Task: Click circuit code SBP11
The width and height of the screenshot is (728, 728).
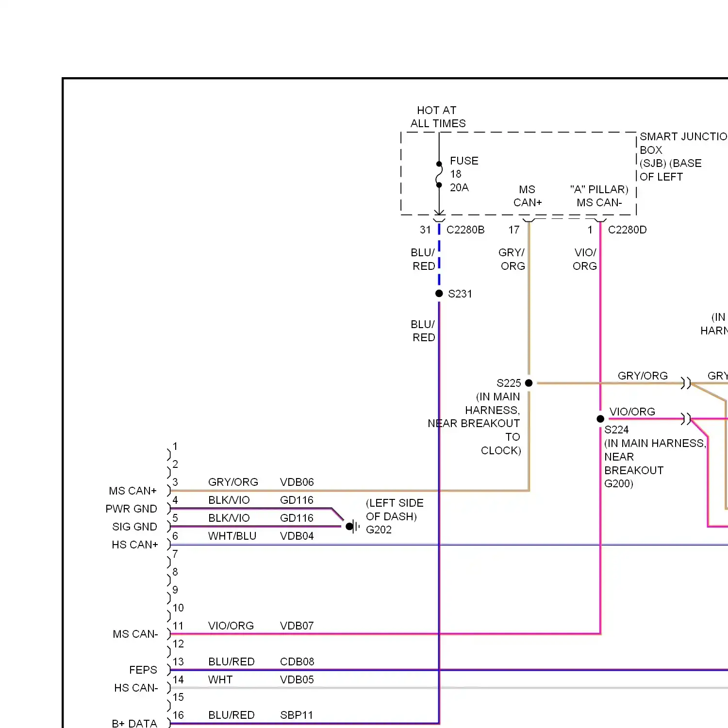Action: (x=297, y=715)
